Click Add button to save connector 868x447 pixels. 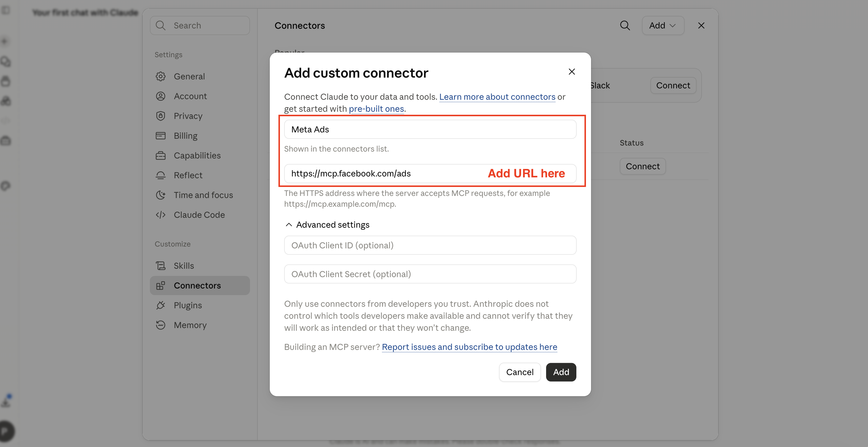coord(561,372)
